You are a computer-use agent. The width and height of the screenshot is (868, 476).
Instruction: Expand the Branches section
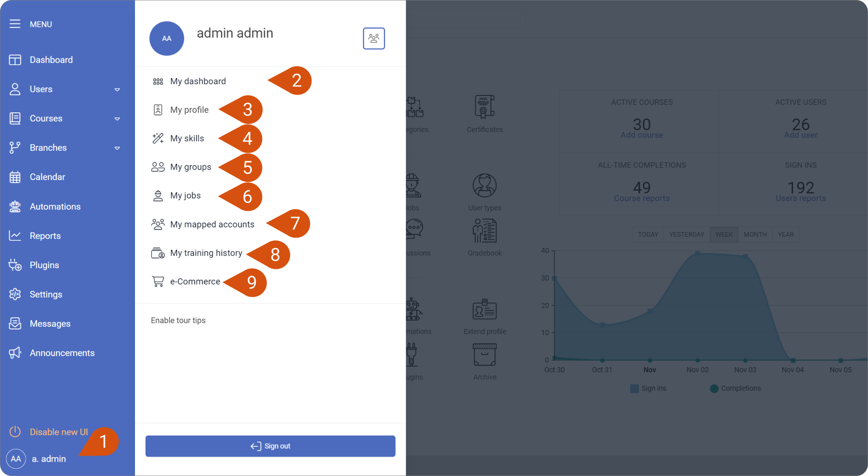pyautogui.click(x=117, y=148)
